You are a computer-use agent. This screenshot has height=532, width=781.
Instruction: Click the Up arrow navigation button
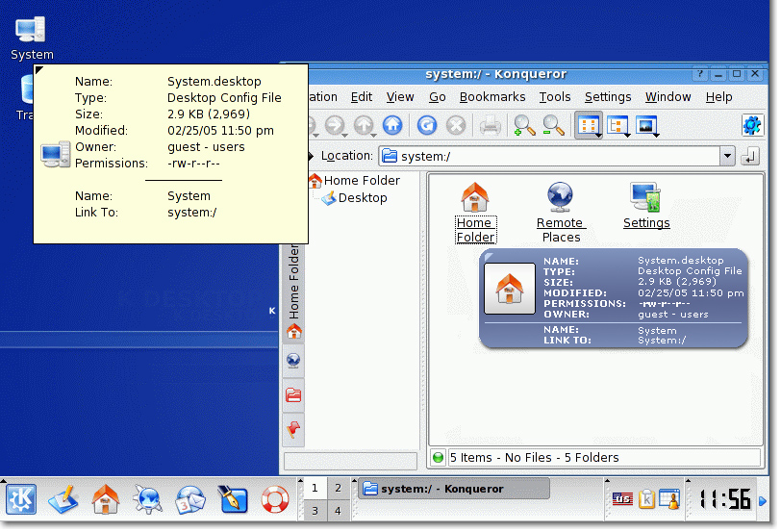(364, 125)
